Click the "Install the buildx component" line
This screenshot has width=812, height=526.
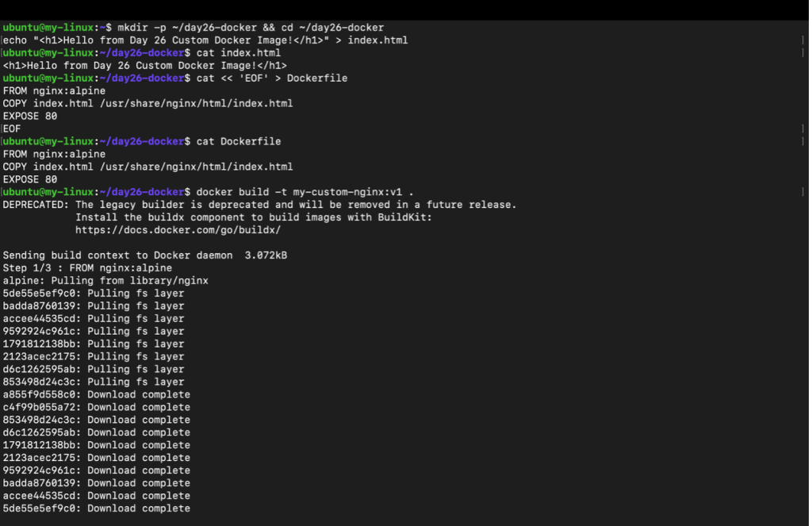[x=254, y=217]
